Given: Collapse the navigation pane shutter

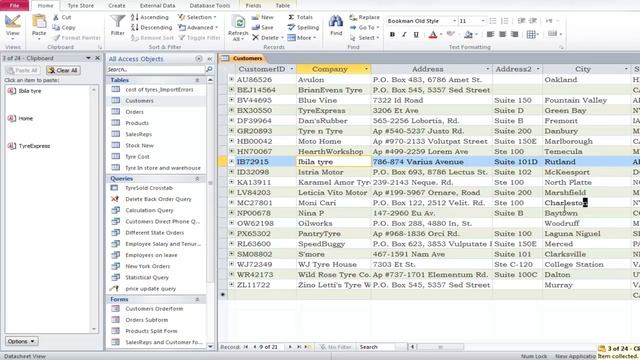Looking at the screenshot, I should (x=210, y=59).
